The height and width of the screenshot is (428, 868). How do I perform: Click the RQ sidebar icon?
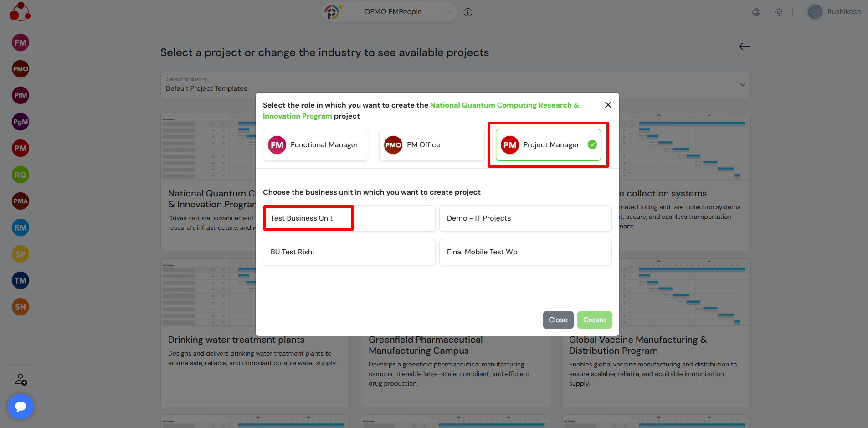point(21,175)
